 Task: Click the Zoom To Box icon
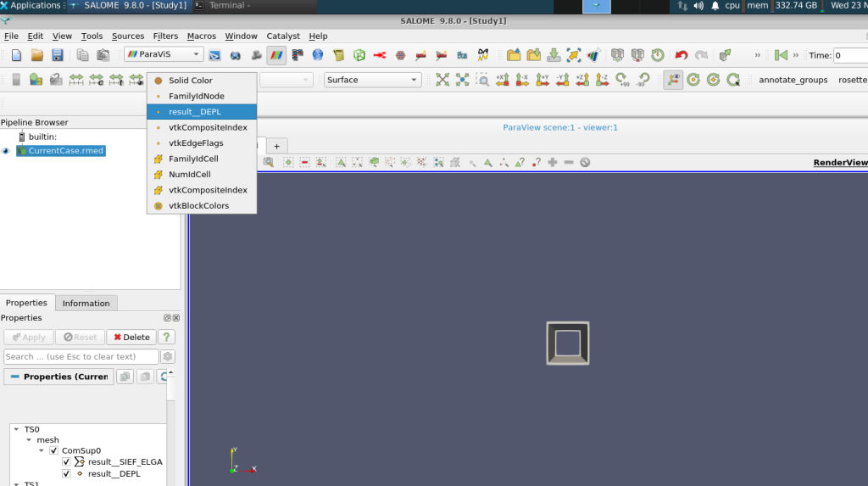click(x=482, y=80)
